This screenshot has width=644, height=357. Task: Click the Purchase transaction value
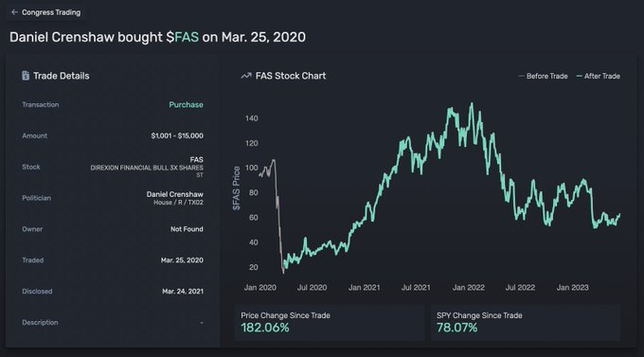[x=186, y=105]
